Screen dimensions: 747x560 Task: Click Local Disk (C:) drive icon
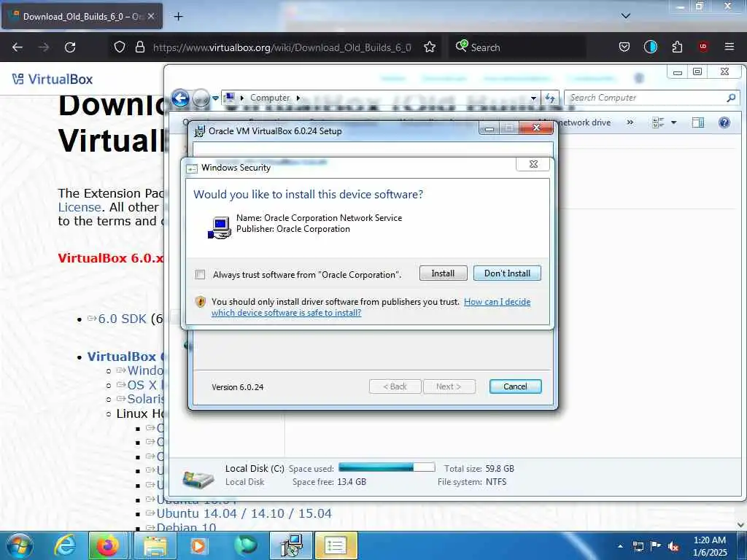198,478
